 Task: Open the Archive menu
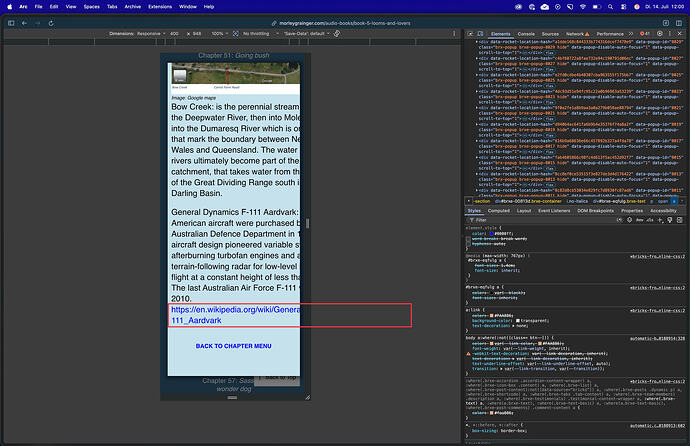pyautogui.click(x=132, y=7)
